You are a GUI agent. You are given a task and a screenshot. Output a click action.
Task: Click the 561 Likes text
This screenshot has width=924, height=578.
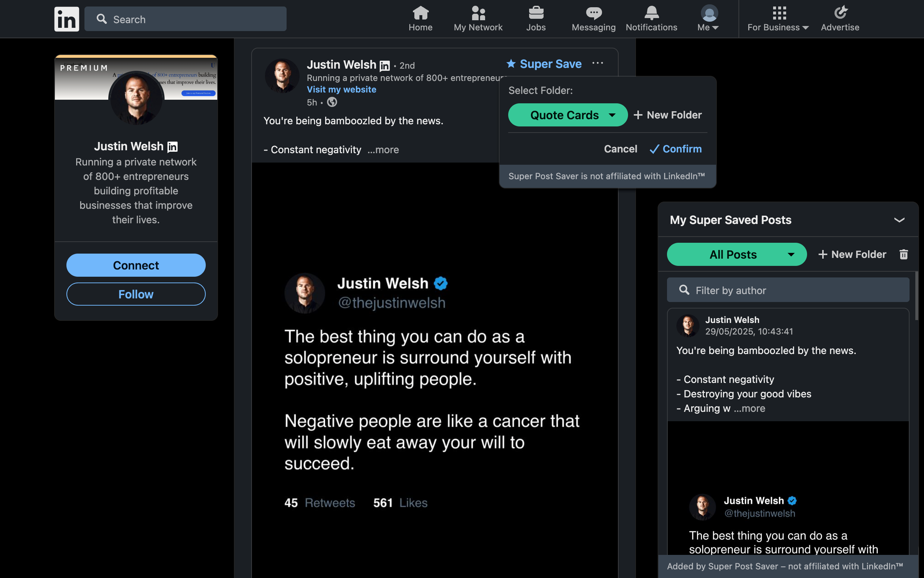[400, 503]
